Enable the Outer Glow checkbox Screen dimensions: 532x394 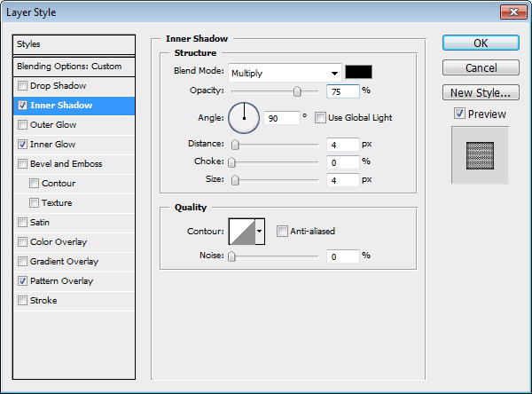pyautogui.click(x=22, y=124)
